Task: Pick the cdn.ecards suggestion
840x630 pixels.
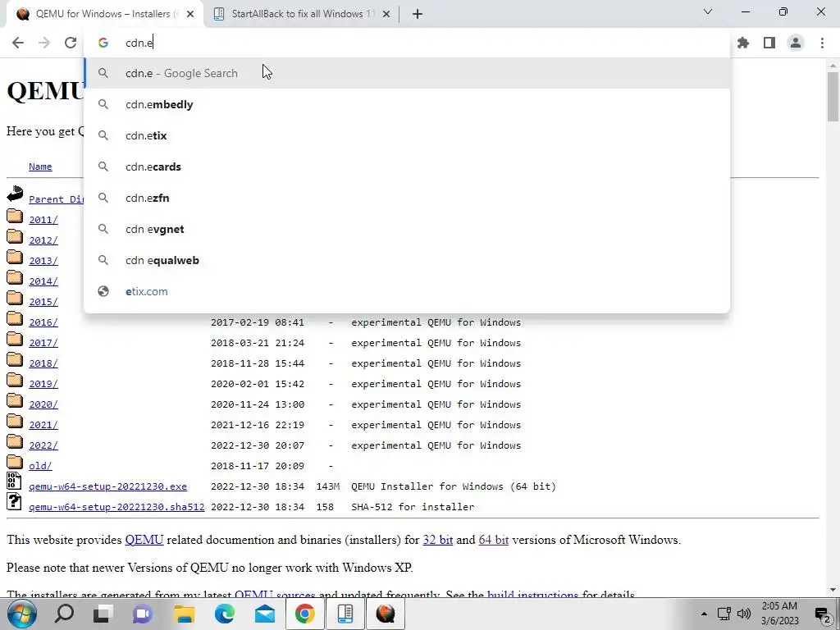Action: (407, 167)
